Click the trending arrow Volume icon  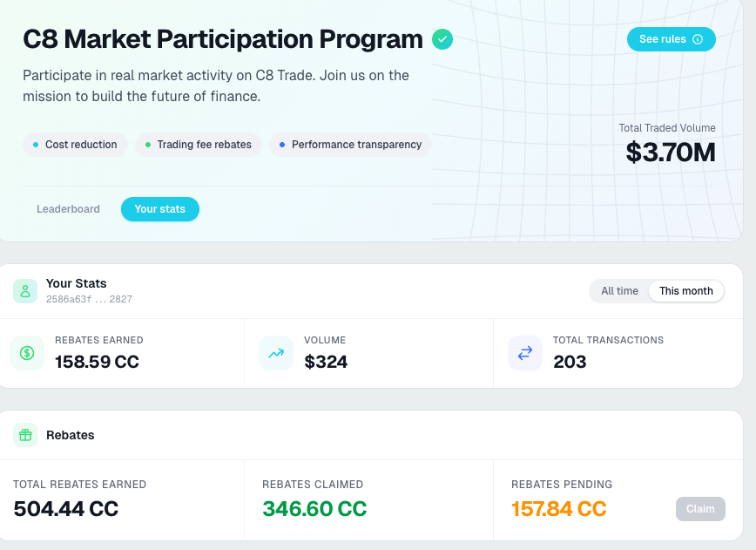tap(276, 353)
